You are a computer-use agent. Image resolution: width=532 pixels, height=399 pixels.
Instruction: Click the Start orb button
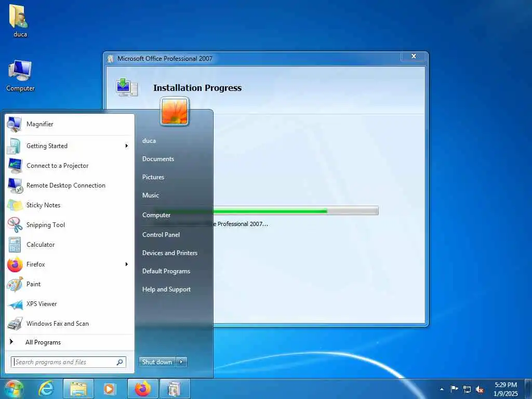14,389
